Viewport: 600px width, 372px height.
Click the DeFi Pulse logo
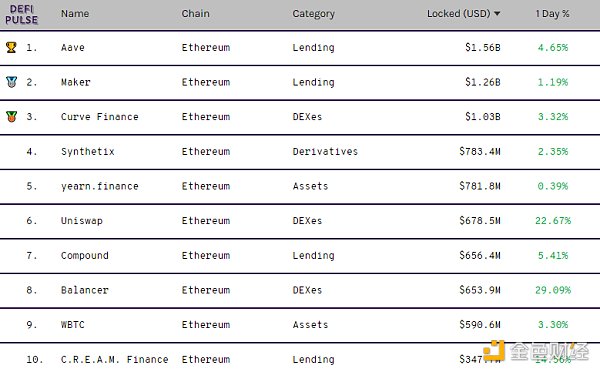tap(21, 15)
